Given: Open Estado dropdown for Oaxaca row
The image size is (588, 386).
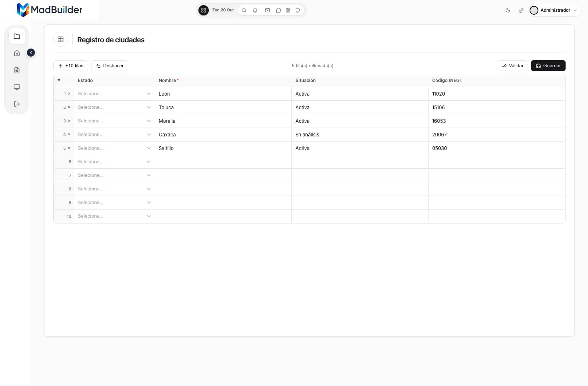Looking at the screenshot, I should pos(114,135).
